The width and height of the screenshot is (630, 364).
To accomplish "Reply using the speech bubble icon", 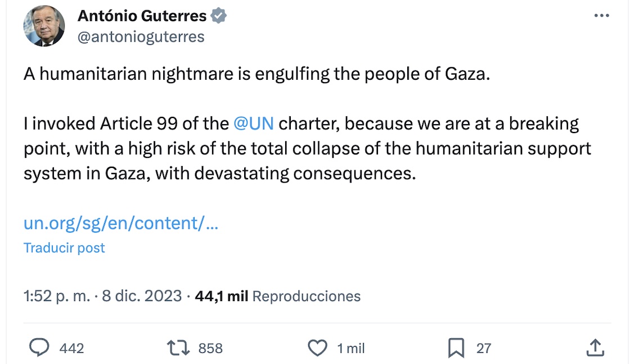I will point(39,348).
